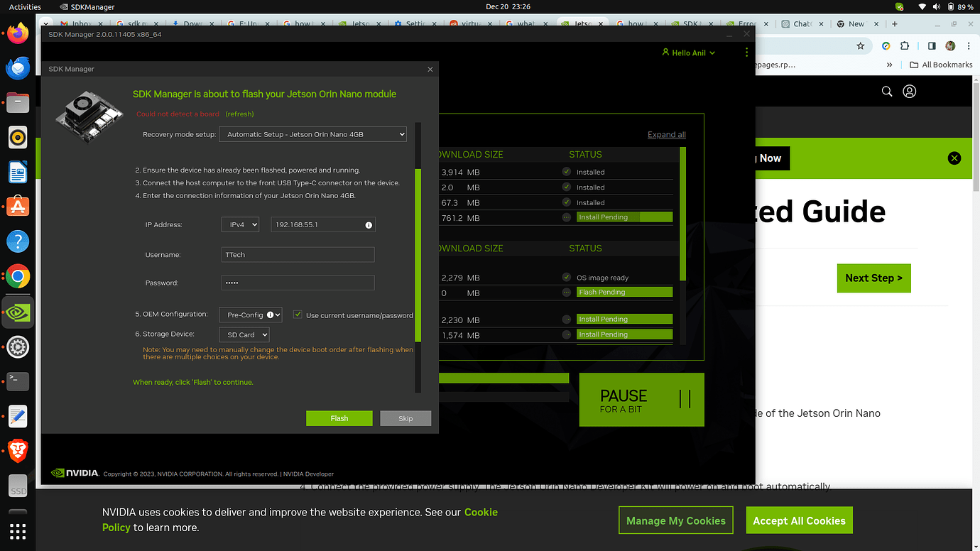This screenshot has width=980, height=551.
Task: Accept all cookies on the NVIDIA banner
Action: (799, 520)
